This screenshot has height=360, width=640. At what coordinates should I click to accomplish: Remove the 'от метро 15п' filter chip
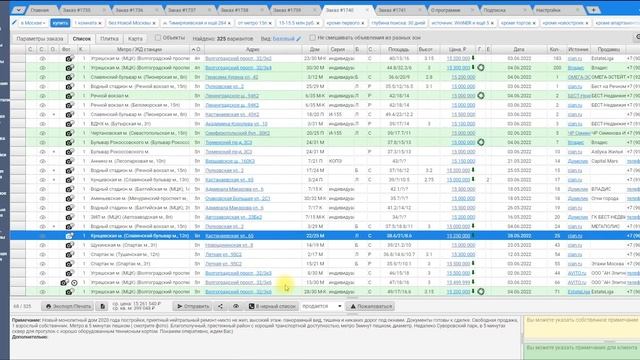coord(270,23)
